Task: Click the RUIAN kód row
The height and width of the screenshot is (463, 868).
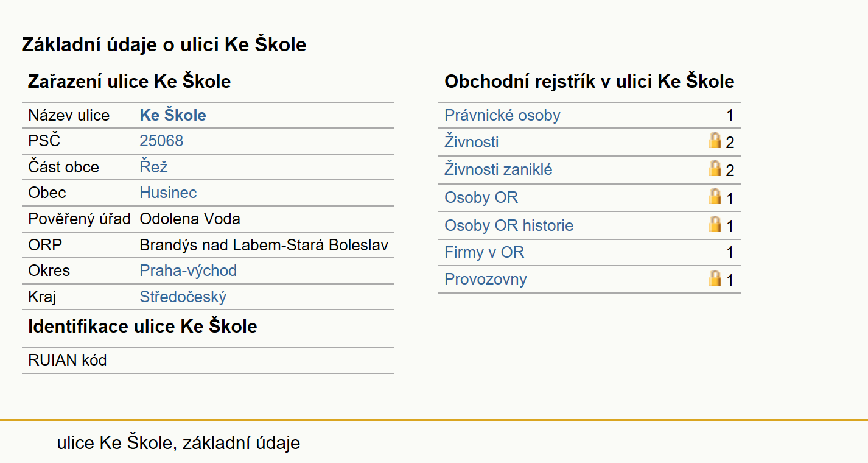Action: (208, 360)
